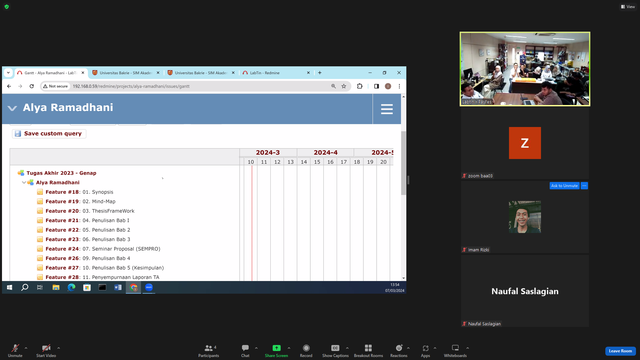Screen dimensions: 640x360
Task: Open Tugas Akhir 2023 - Genap project
Action: click(61, 173)
